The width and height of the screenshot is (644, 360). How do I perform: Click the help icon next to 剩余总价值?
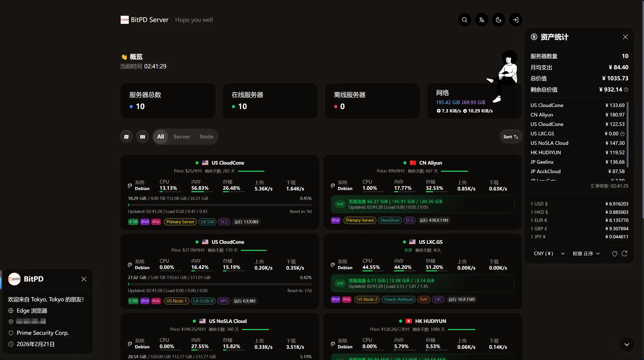(626, 89)
